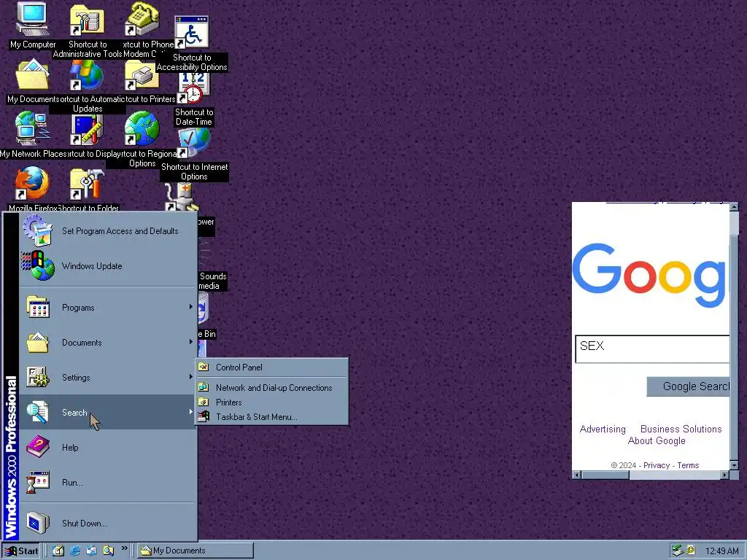Open Network and Dial-up Connections in the submenu
This screenshot has height=560, width=747.
[x=272, y=388]
